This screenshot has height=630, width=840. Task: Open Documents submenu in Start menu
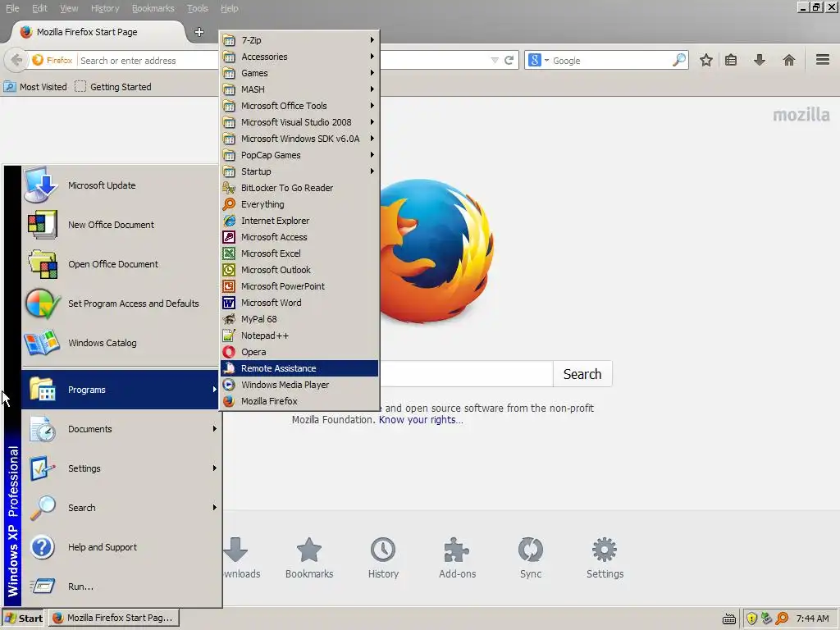[120, 429]
